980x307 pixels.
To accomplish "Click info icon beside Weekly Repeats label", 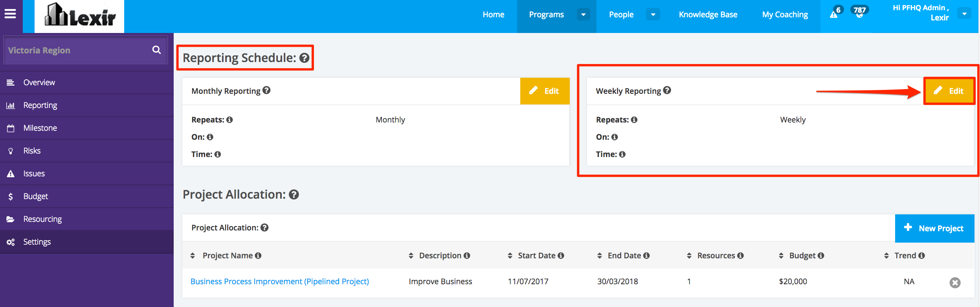I will 634,120.
